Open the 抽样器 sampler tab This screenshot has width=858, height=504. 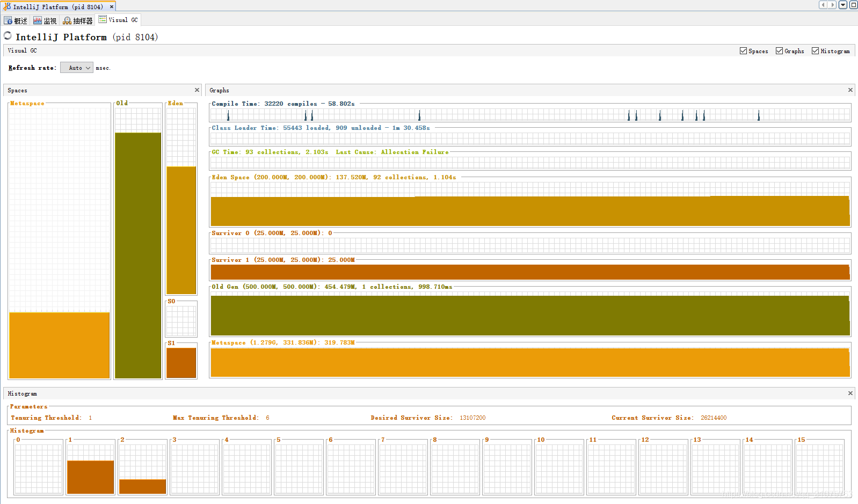coord(78,20)
